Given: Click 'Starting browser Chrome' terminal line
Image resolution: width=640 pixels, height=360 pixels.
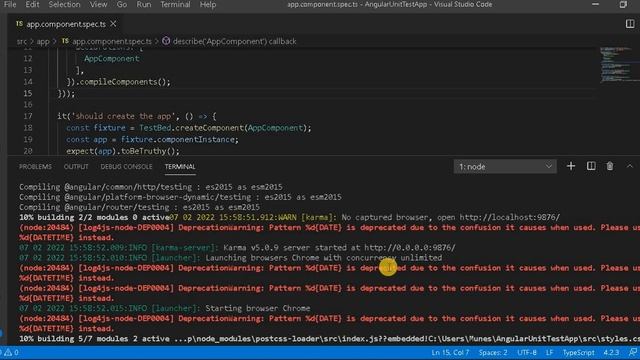Looking at the screenshot, I should (x=258, y=308).
